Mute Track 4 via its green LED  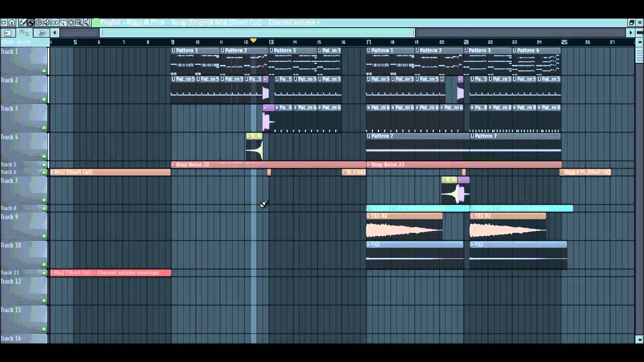(x=44, y=156)
